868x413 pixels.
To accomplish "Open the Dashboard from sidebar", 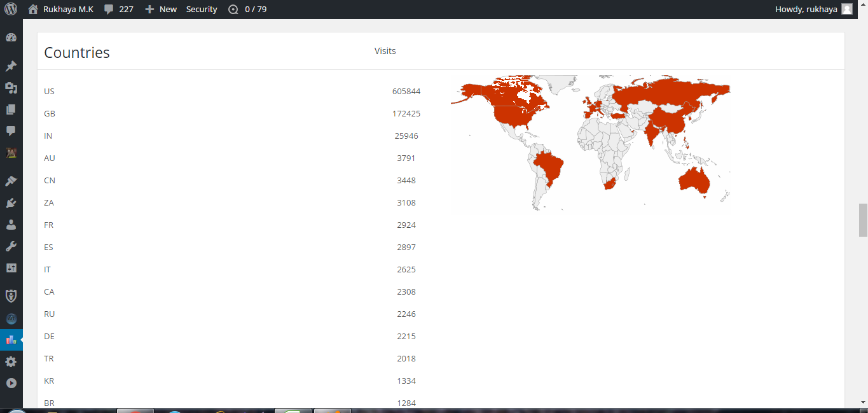I will click(x=11, y=38).
